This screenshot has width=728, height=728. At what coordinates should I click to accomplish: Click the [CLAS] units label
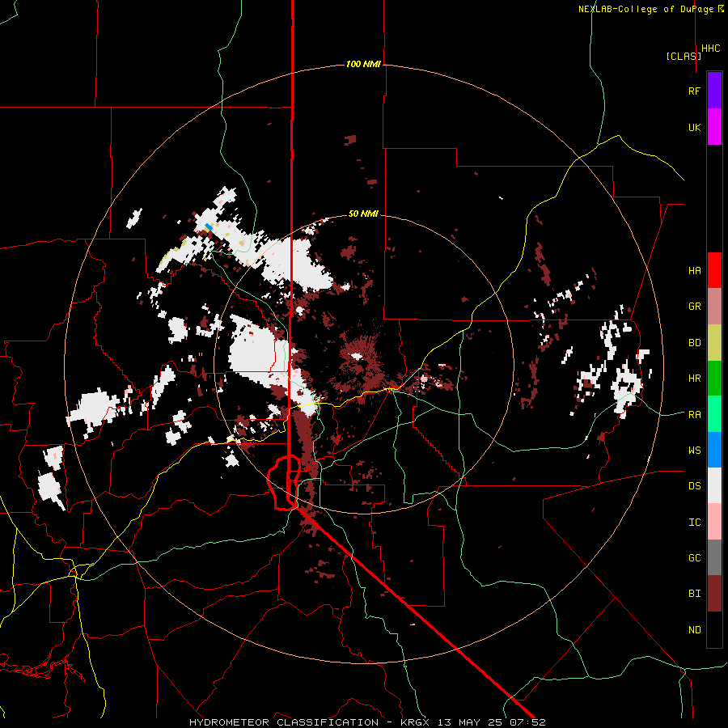tap(684, 57)
